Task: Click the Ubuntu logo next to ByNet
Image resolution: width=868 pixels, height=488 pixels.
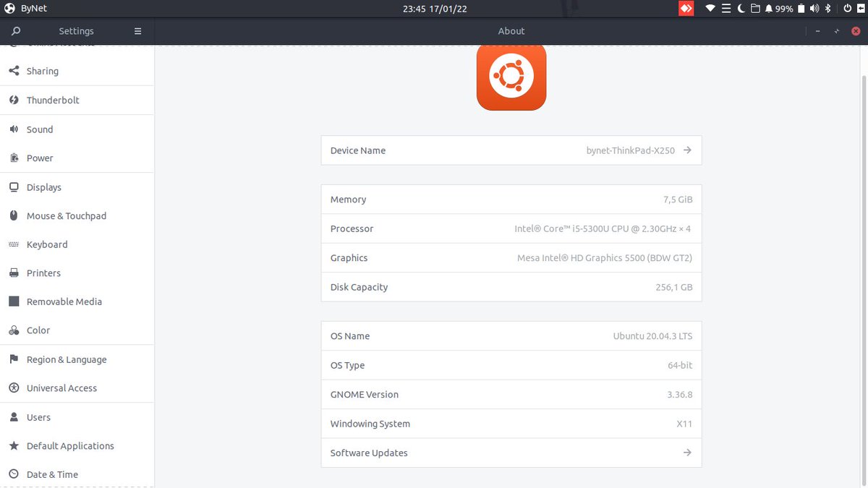Action: point(9,9)
